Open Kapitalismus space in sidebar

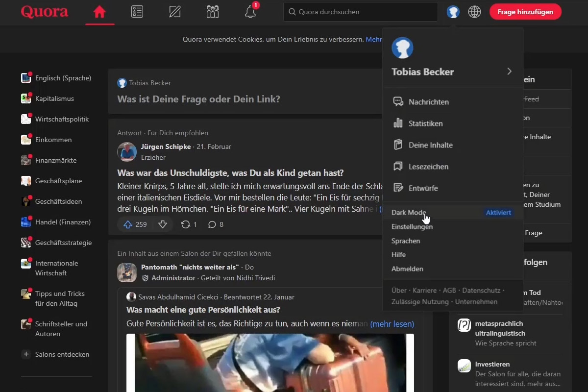coord(48,98)
